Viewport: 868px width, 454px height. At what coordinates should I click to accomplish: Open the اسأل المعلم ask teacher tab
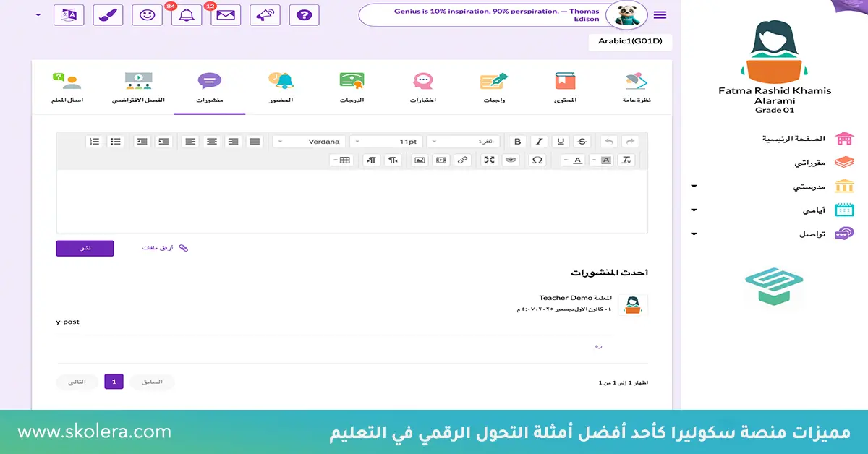(67, 88)
